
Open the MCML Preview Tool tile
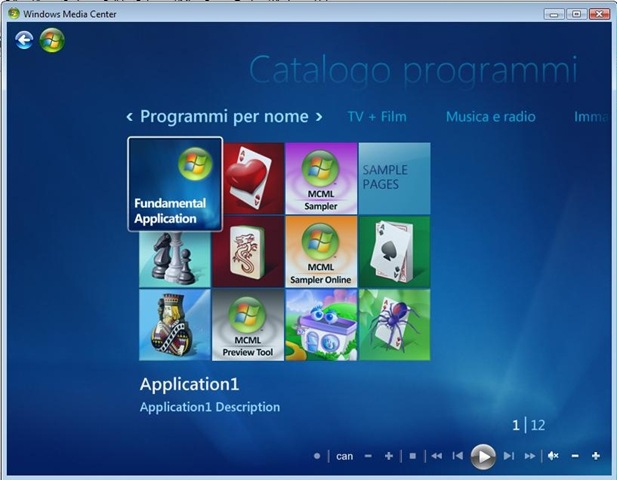248,325
